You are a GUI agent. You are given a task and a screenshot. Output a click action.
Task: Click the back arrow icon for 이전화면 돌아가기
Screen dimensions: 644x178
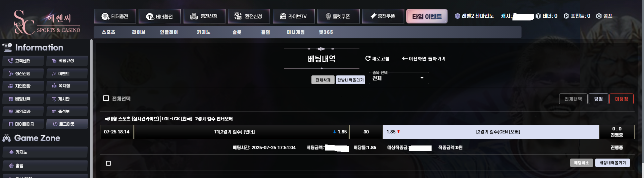tap(405, 58)
